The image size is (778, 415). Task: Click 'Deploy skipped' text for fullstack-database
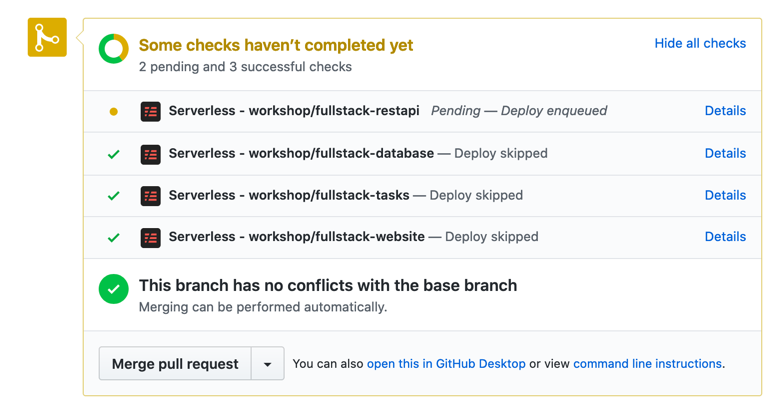[501, 153]
